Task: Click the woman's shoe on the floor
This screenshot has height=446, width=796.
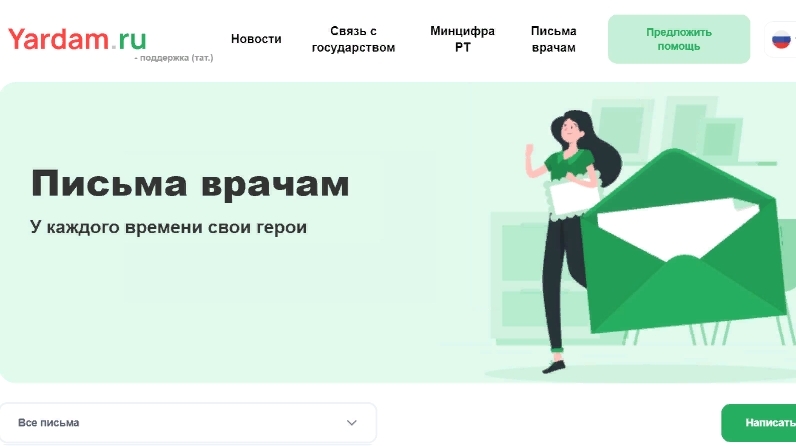Action: [x=554, y=366]
